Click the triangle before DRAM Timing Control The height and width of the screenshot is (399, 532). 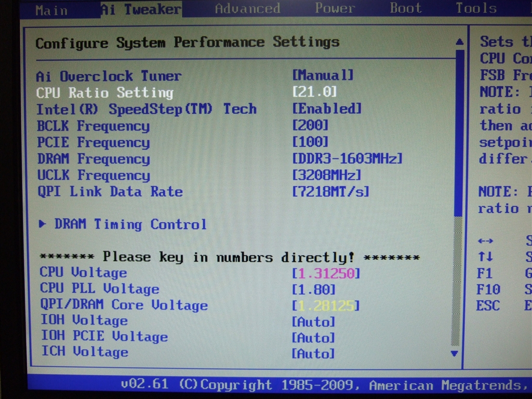click(43, 223)
